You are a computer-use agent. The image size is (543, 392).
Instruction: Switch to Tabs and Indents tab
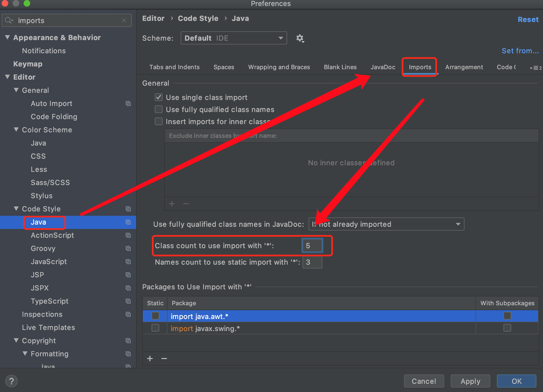pos(174,67)
